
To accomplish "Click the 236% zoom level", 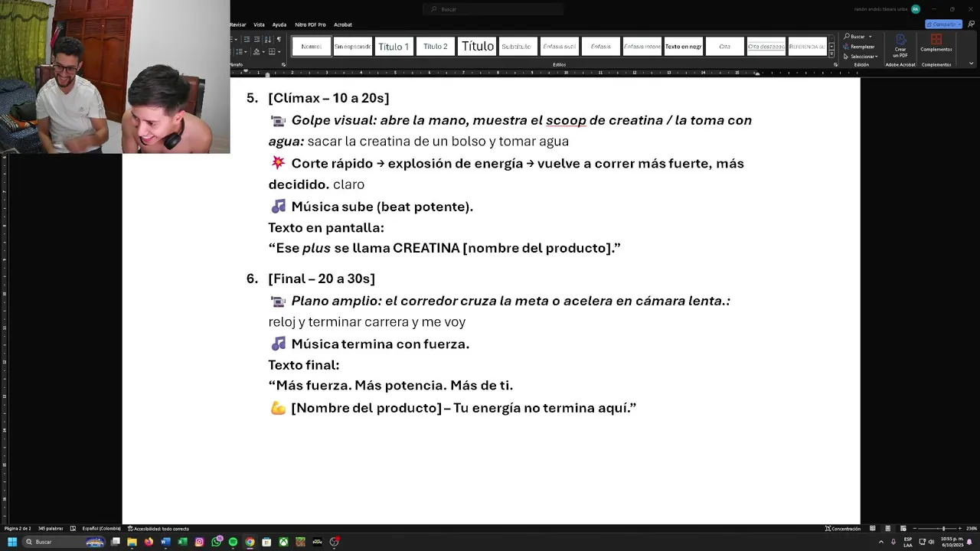I will pyautogui.click(x=971, y=529).
